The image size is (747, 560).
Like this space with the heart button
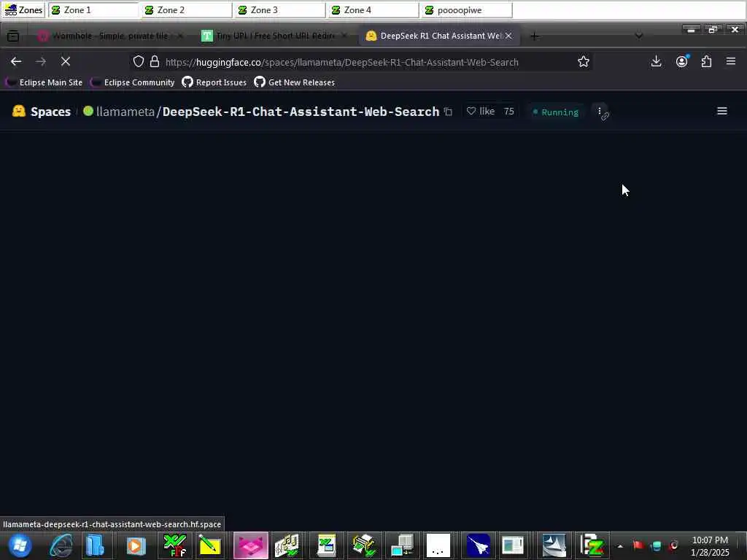click(481, 112)
